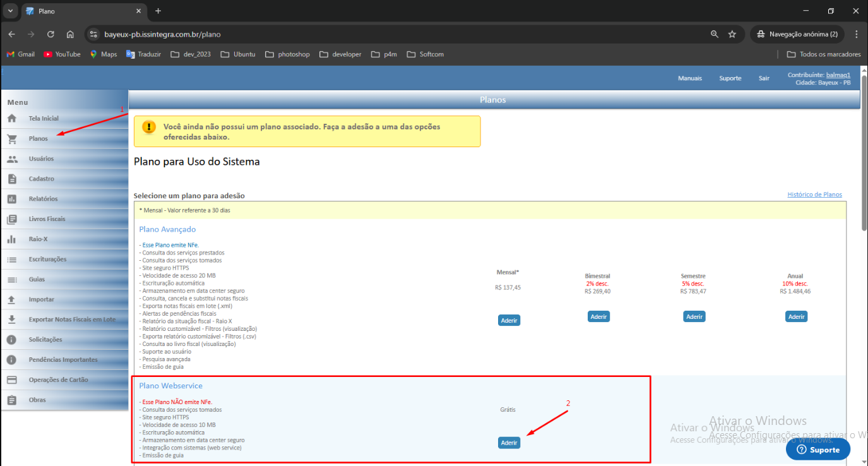Click the Usuários people icon
The height and width of the screenshot is (466, 868).
point(11,158)
